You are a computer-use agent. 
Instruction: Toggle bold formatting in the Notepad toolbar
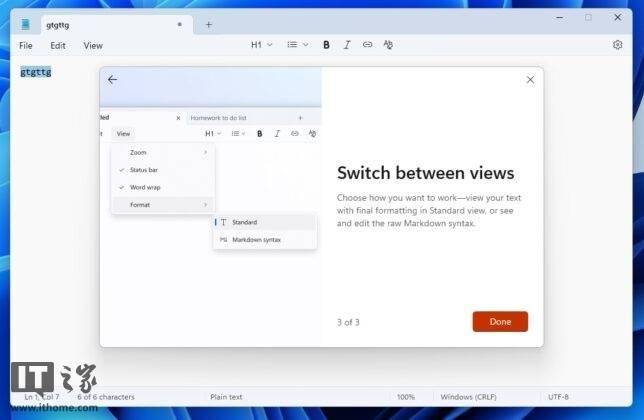click(x=326, y=45)
